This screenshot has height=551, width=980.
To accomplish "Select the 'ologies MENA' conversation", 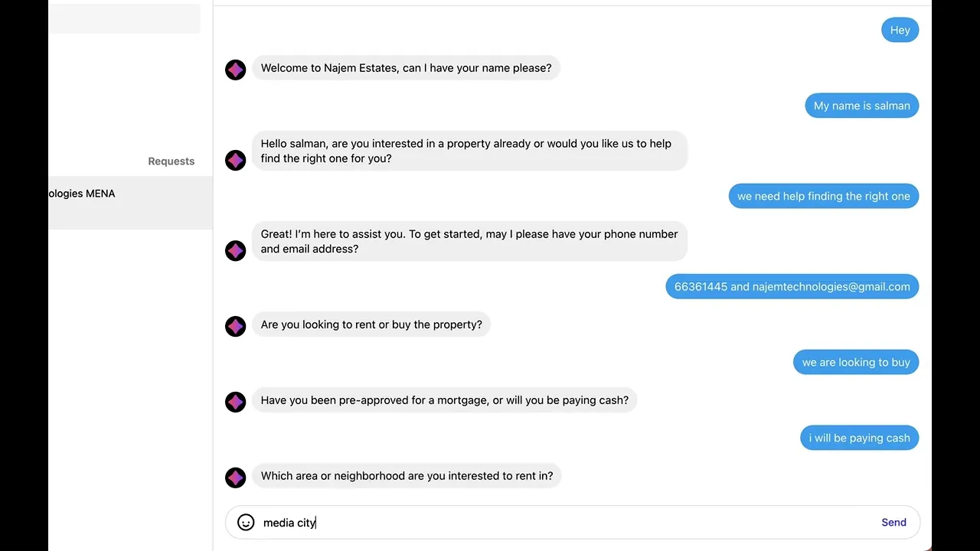I will point(130,202).
